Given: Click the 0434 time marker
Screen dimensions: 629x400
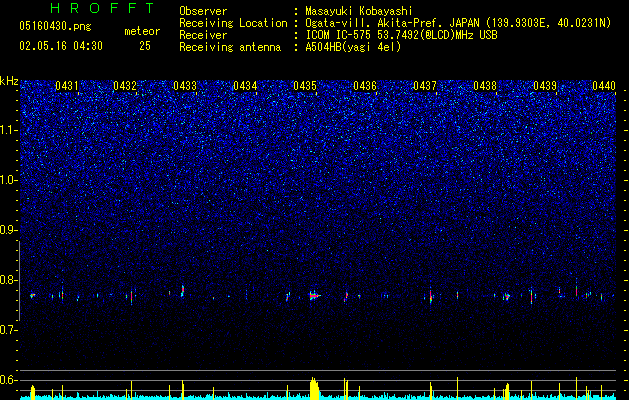Looking at the screenshot, I should 245,86.
